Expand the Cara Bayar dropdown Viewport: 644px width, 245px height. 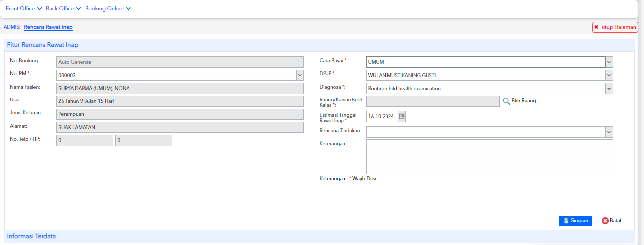[609, 62]
